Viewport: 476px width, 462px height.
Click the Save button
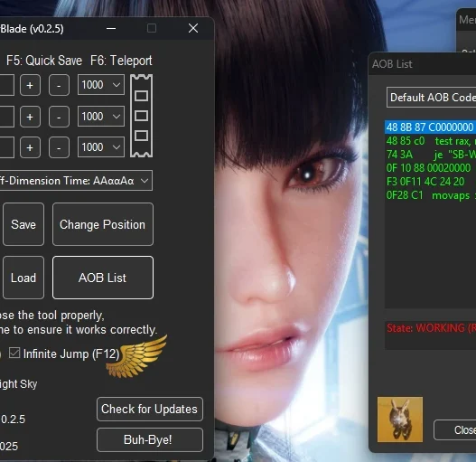[x=23, y=224]
